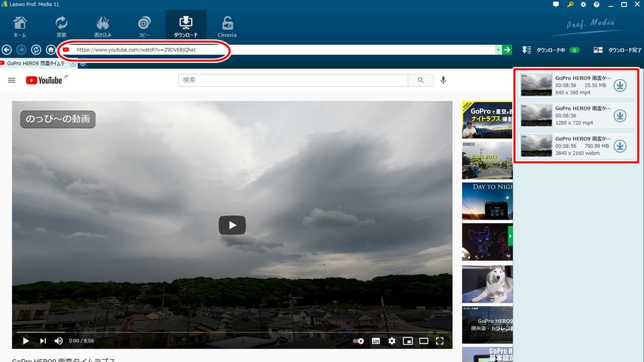Screen dimensions: 644x362
Task: Mute the video volume
Action: pos(59,341)
